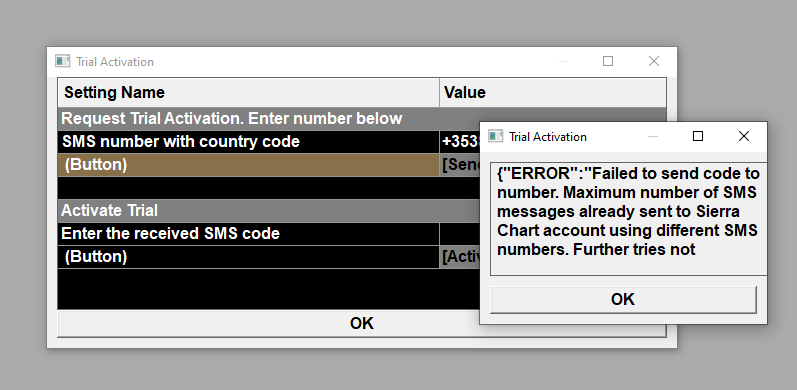Image resolution: width=797 pixels, height=390 pixels.
Task: Click the Value column header
Action: (553, 93)
